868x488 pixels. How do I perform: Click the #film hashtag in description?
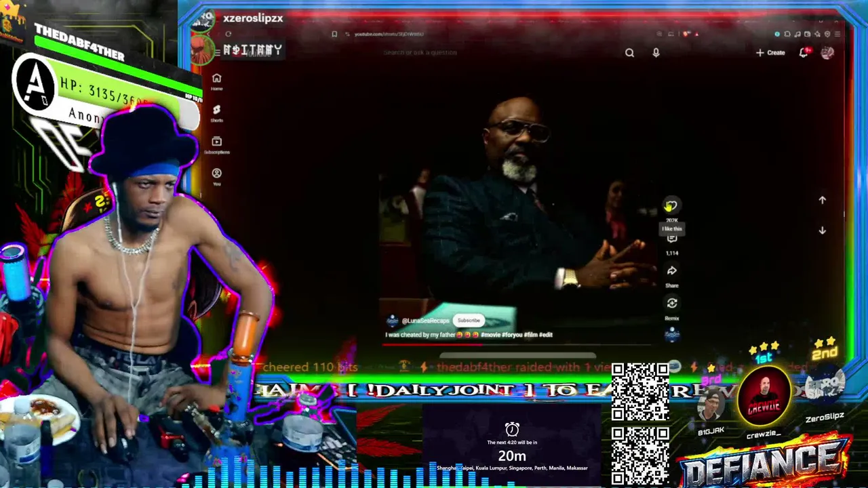(x=531, y=335)
